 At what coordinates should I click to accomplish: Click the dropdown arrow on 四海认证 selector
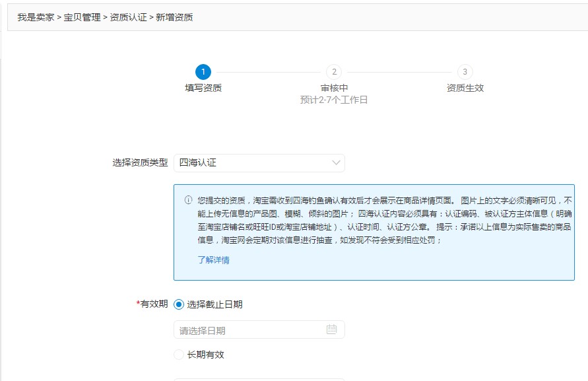(335, 162)
